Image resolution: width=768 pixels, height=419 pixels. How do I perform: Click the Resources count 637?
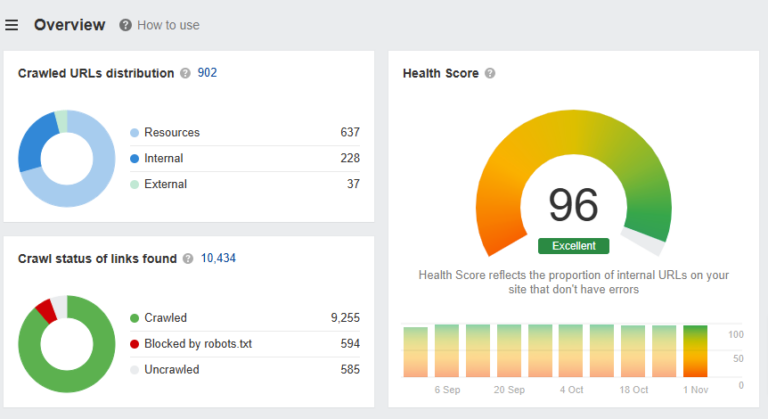pyautogui.click(x=350, y=132)
